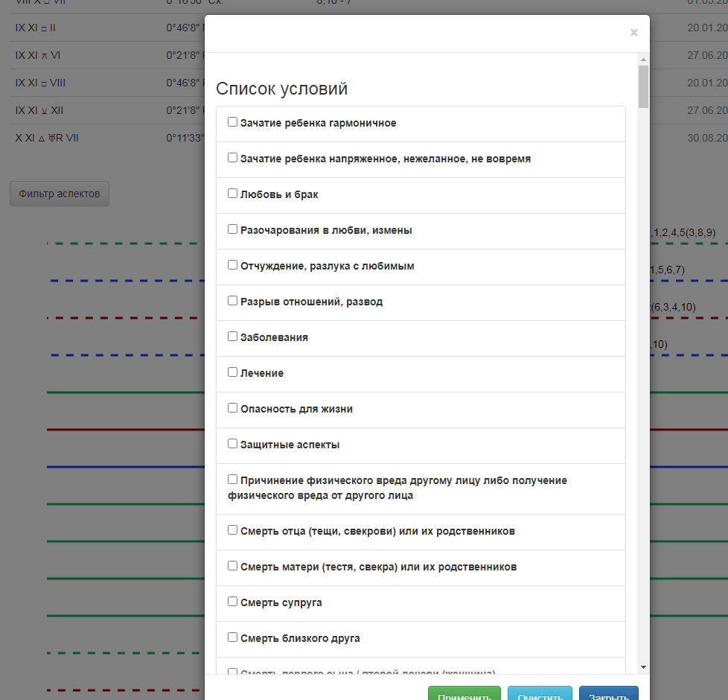The image size is (728, 700).
Task: Check 'Смерть близкого друга' checkbox
Action: (x=233, y=637)
